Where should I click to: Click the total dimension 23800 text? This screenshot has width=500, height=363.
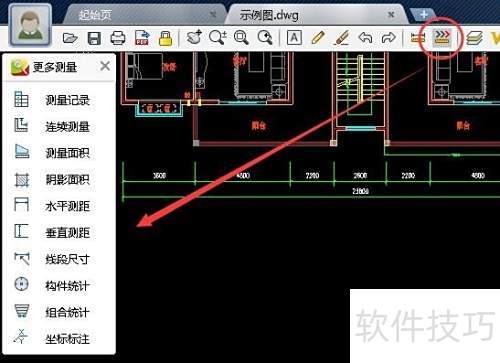(x=361, y=191)
